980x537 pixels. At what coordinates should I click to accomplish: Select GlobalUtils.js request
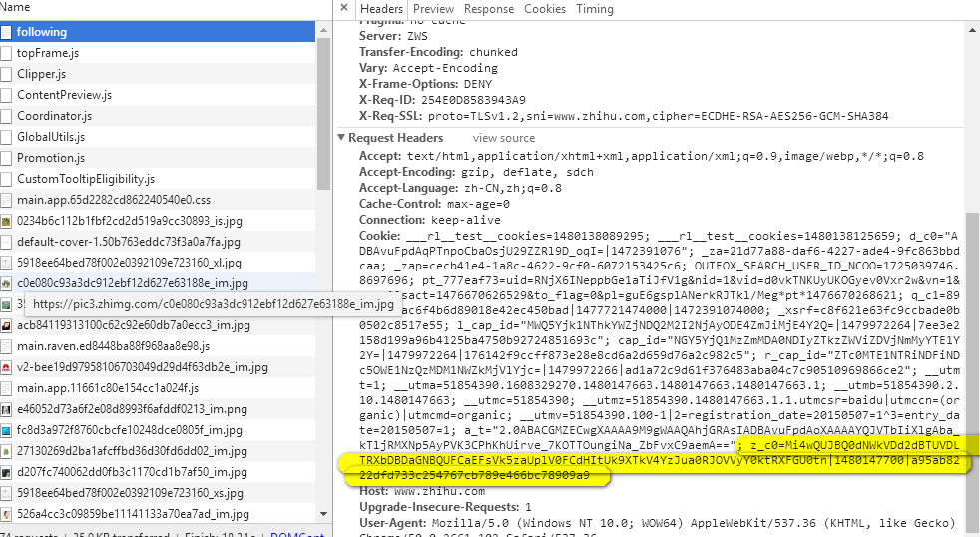coord(158,137)
